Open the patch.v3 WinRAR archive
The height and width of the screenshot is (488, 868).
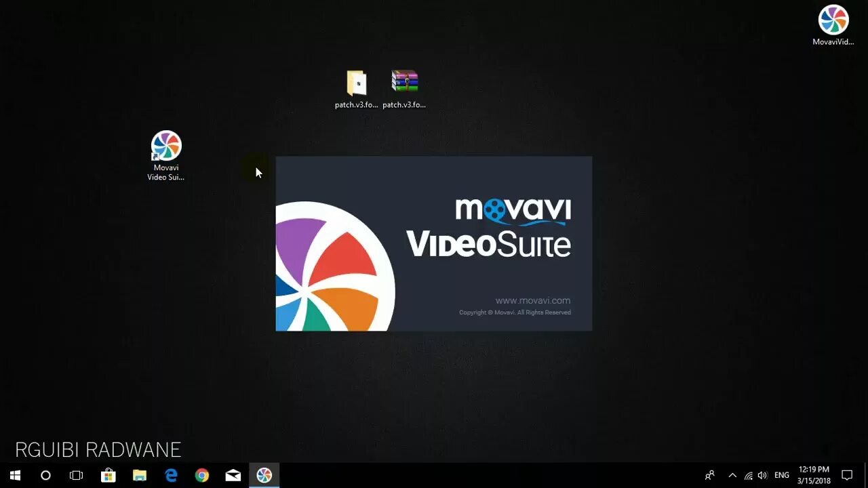(404, 89)
